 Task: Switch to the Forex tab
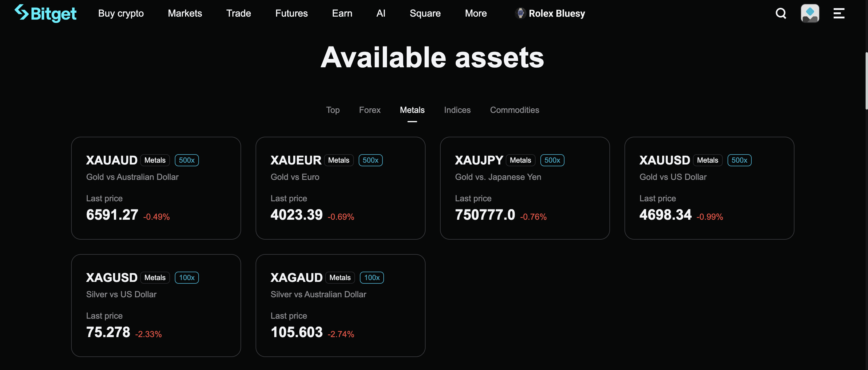click(370, 110)
